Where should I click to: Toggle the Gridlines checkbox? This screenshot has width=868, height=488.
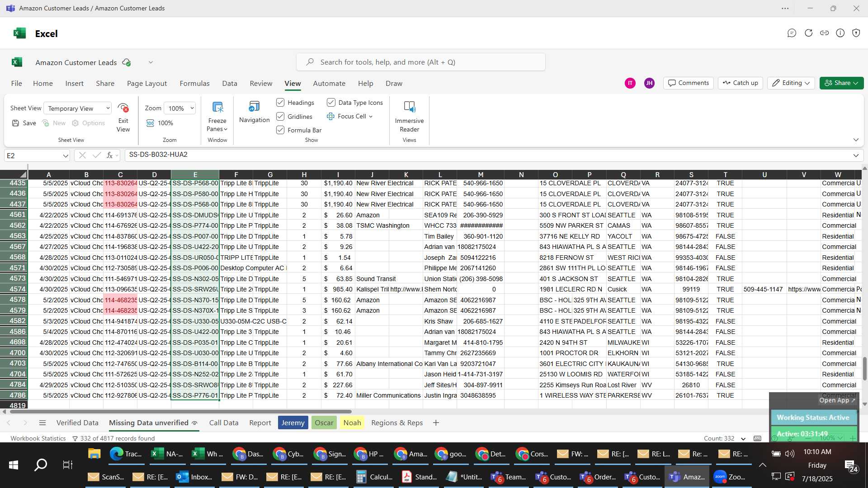[x=280, y=117]
